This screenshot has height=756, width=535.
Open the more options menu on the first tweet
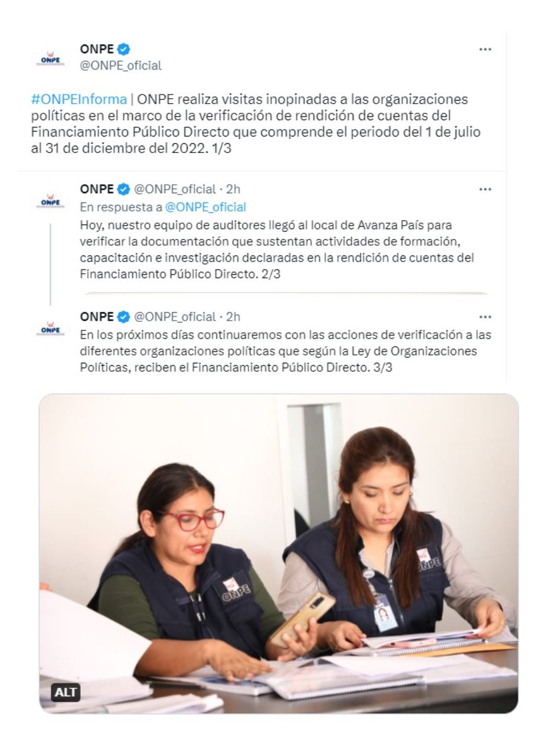[485, 49]
